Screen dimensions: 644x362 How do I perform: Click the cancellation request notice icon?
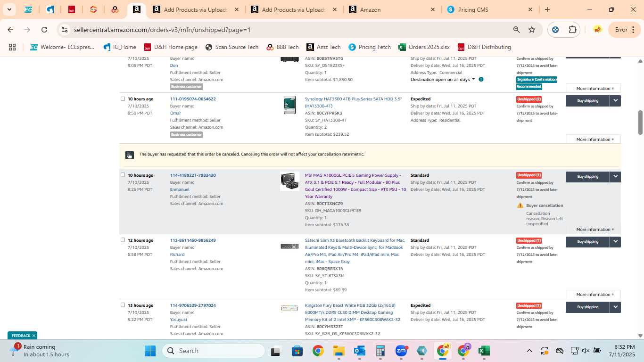point(129,155)
